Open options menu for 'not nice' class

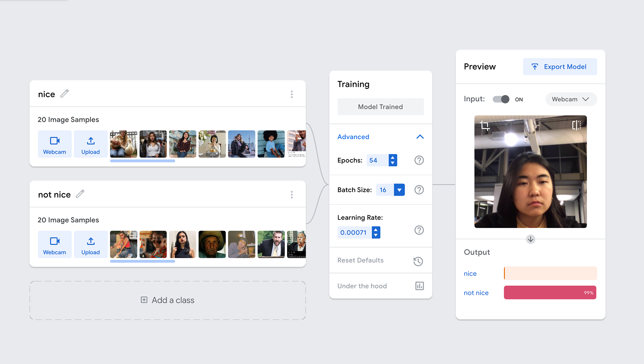coord(291,194)
